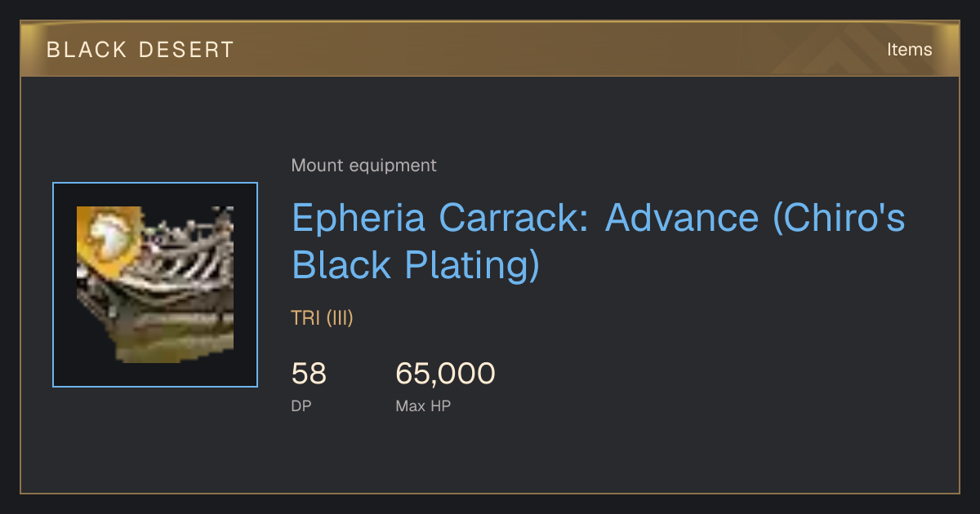This screenshot has height=514, width=980.
Task: Open the blue-bordered item icon frame
Action: pyautogui.click(x=155, y=285)
